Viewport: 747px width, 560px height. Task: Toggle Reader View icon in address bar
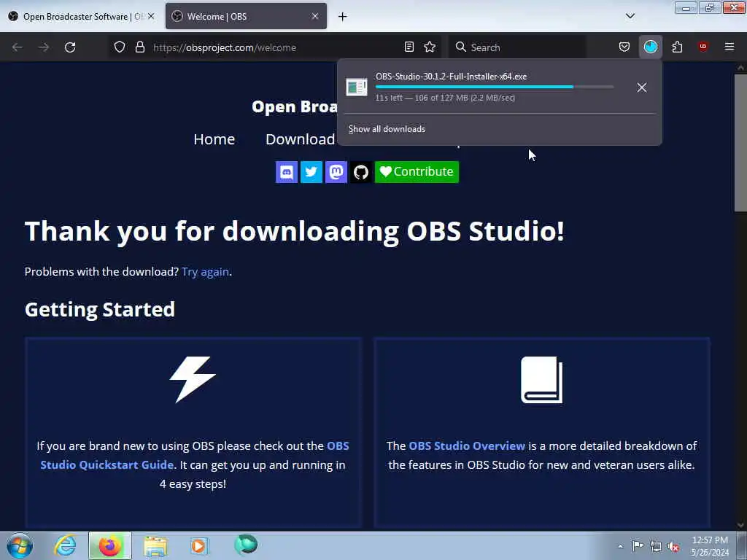tap(409, 47)
